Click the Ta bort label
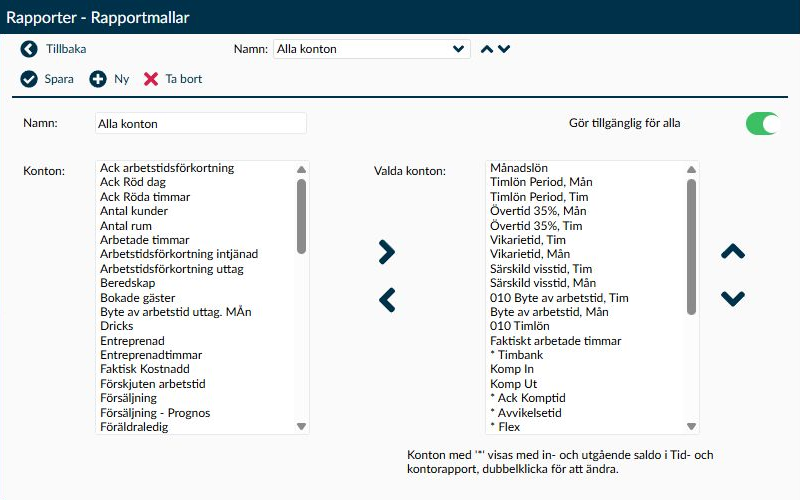 point(184,79)
